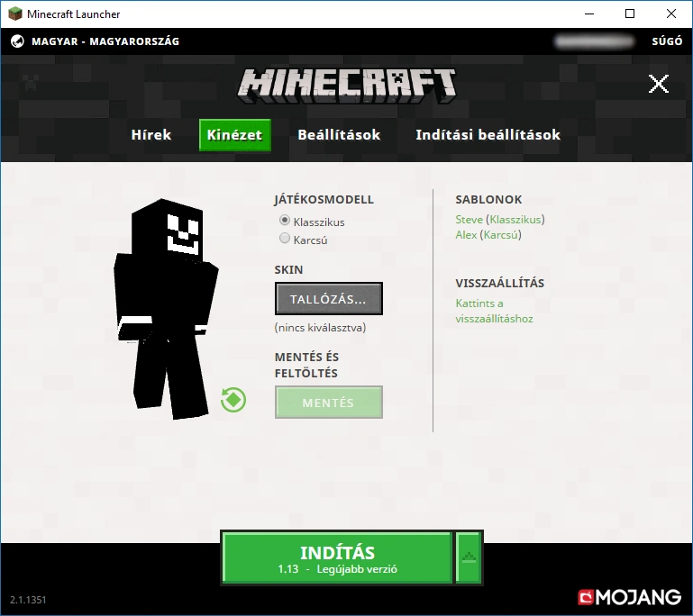This screenshot has height=616, width=693.
Task: Open the Indítási beállítások tab
Action: pos(488,135)
